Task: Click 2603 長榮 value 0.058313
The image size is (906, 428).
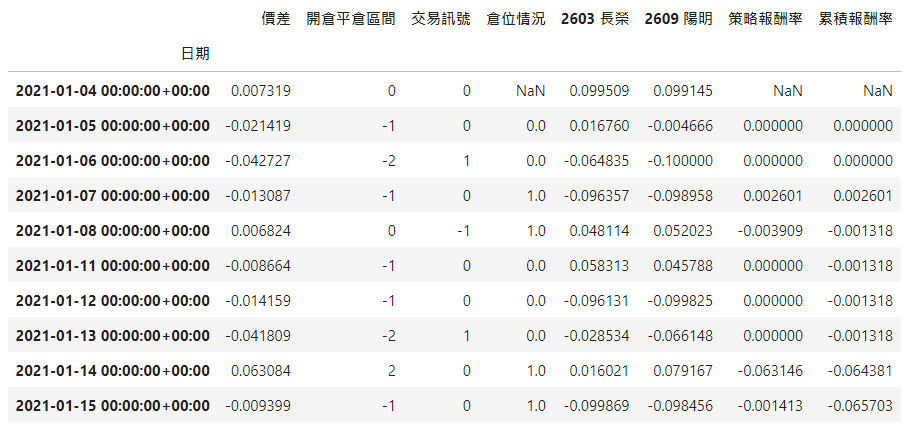Action: pos(599,266)
